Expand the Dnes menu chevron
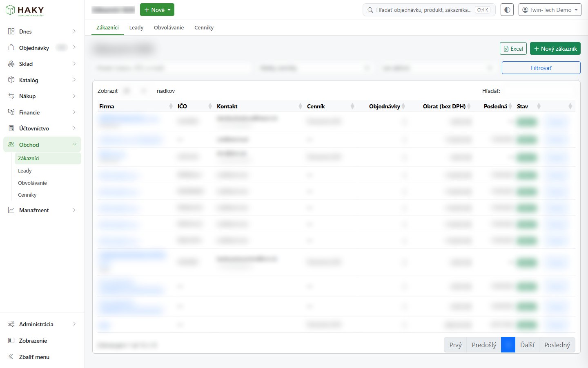Image resolution: width=588 pixels, height=368 pixels. pyautogui.click(x=74, y=31)
